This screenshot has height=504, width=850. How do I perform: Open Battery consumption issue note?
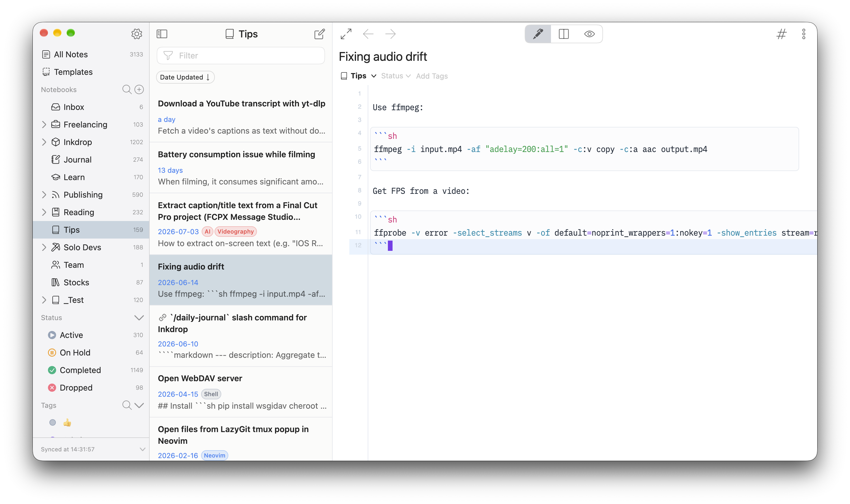click(x=241, y=168)
